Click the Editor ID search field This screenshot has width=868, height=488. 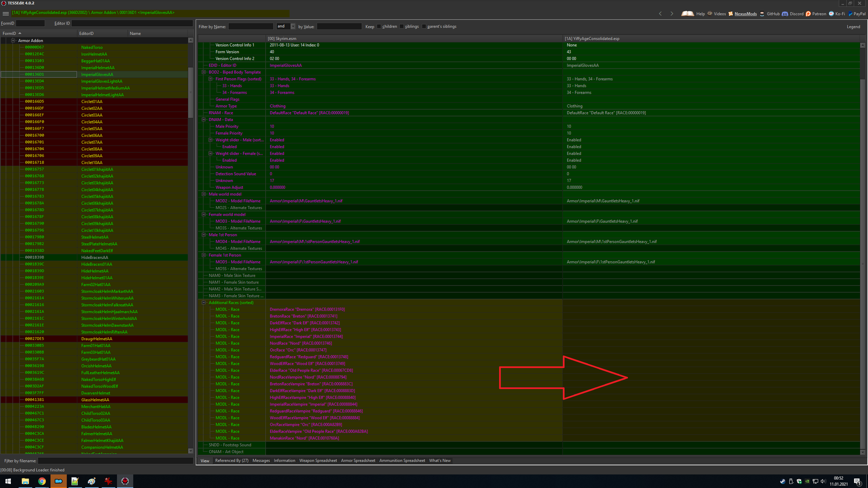click(x=132, y=23)
